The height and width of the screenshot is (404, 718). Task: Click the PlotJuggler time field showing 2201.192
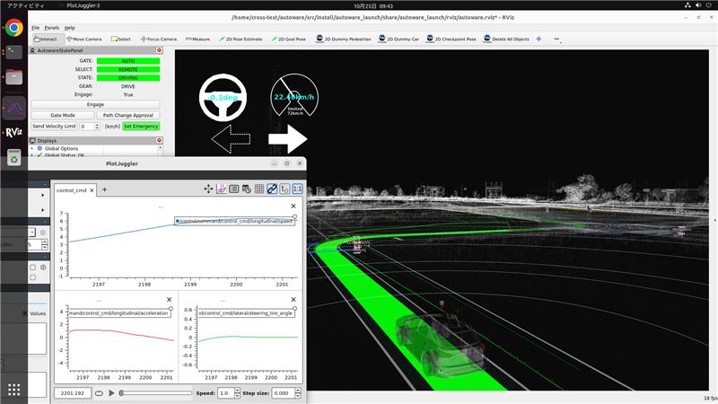(72, 393)
